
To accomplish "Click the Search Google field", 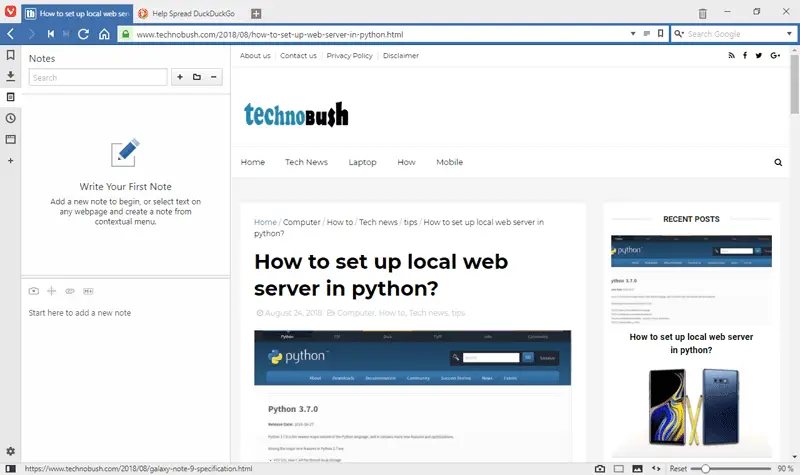I will pos(734,34).
